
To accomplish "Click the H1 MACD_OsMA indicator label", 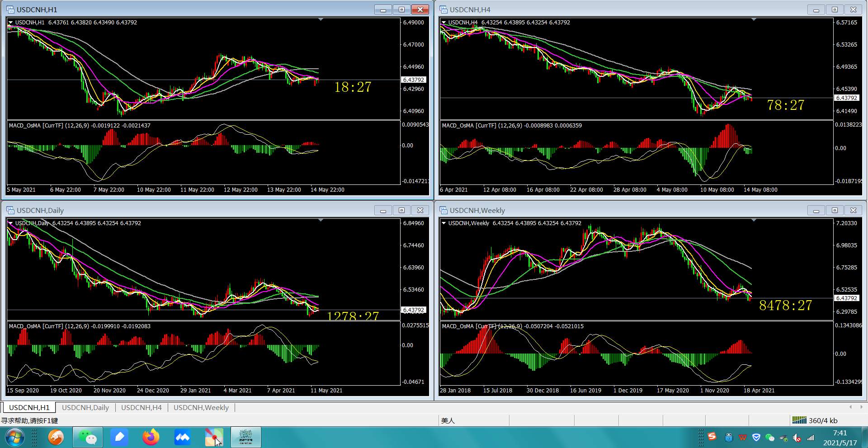I will (x=80, y=125).
